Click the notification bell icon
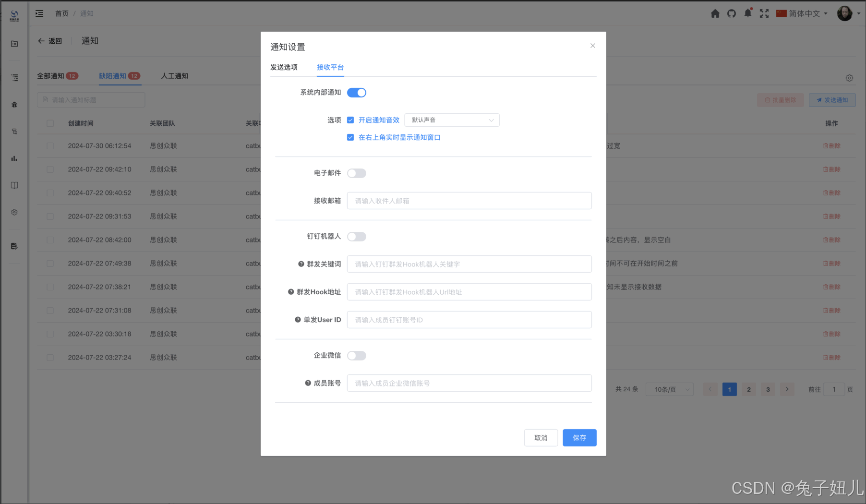 pyautogui.click(x=748, y=13)
